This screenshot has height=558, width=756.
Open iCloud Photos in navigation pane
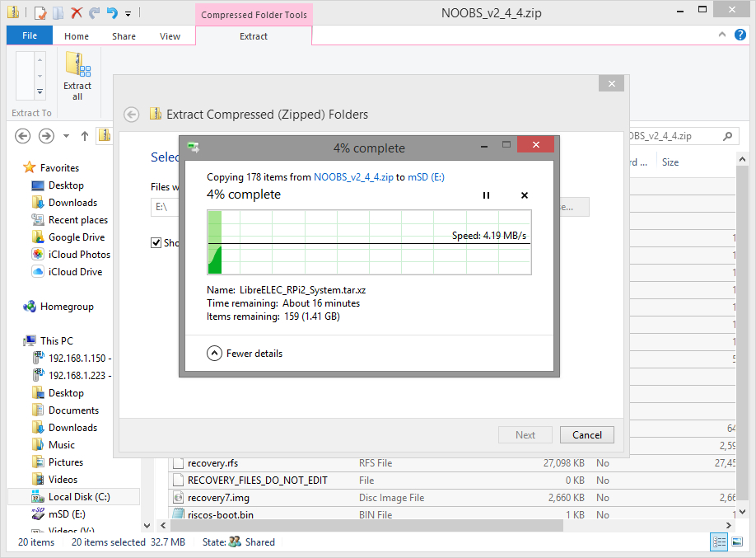[x=79, y=255]
